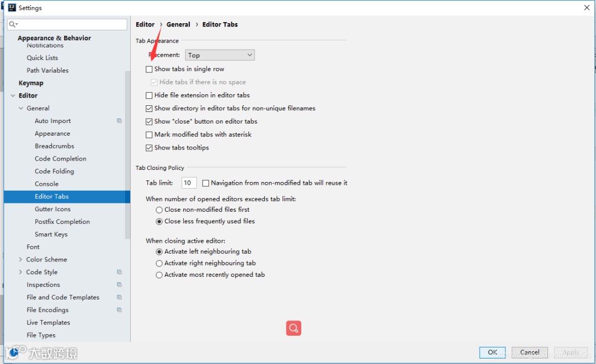Open Quick Lists settings
596x364 pixels.
click(42, 58)
